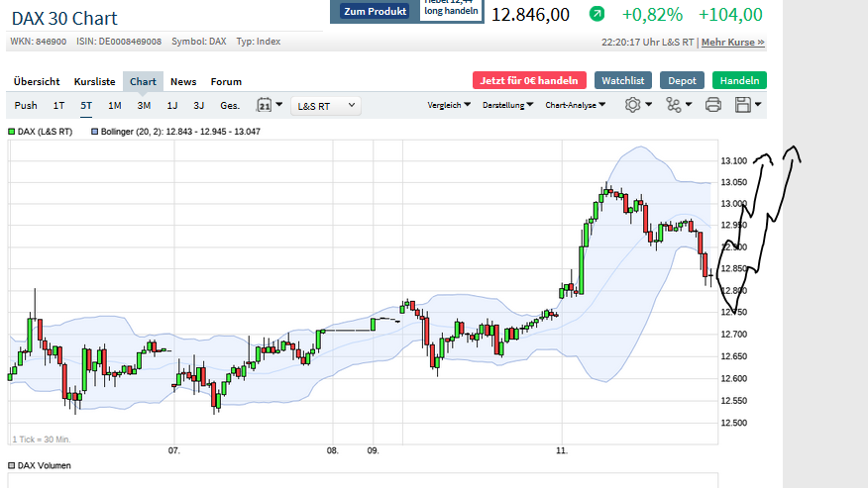Screen dimensions: 868x488
Task: Click the red 'Jetzt für 0€ handeln' button
Action: (529, 80)
